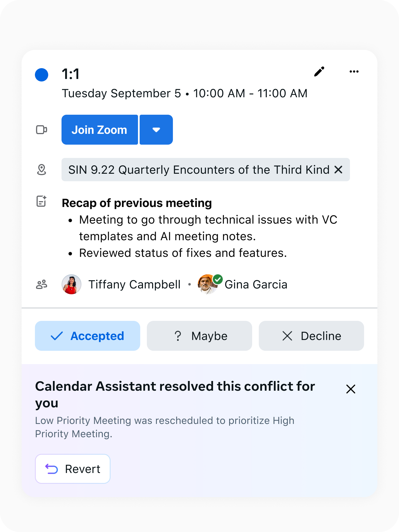Click attendee name Gina Garcia
This screenshot has width=399, height=532.
(x=256, y=284)
